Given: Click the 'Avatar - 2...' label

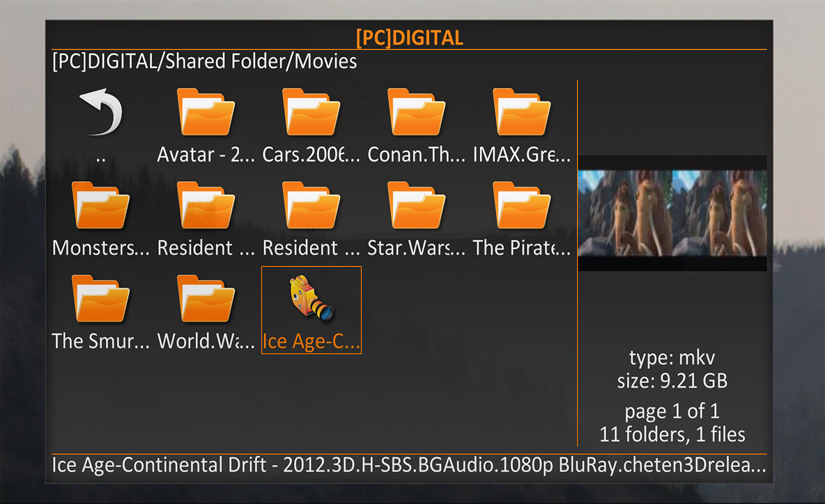Looking at the screenshot, I should 206,155.
